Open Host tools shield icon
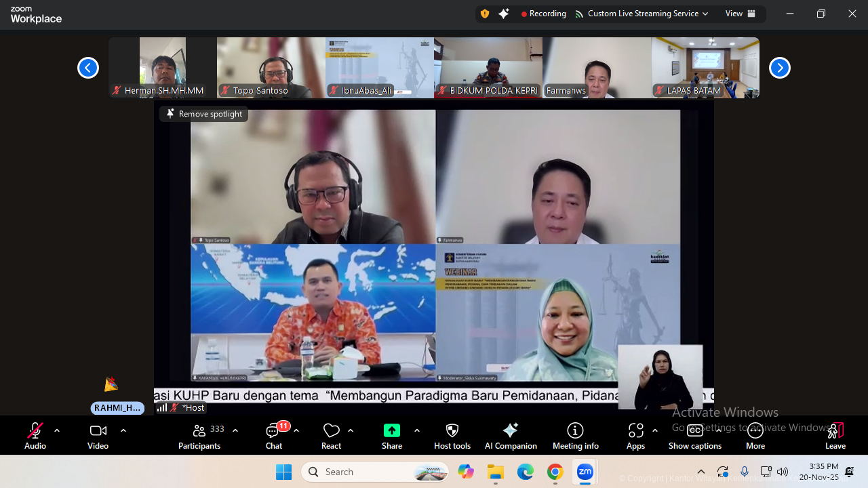 [x=452, y=435]
